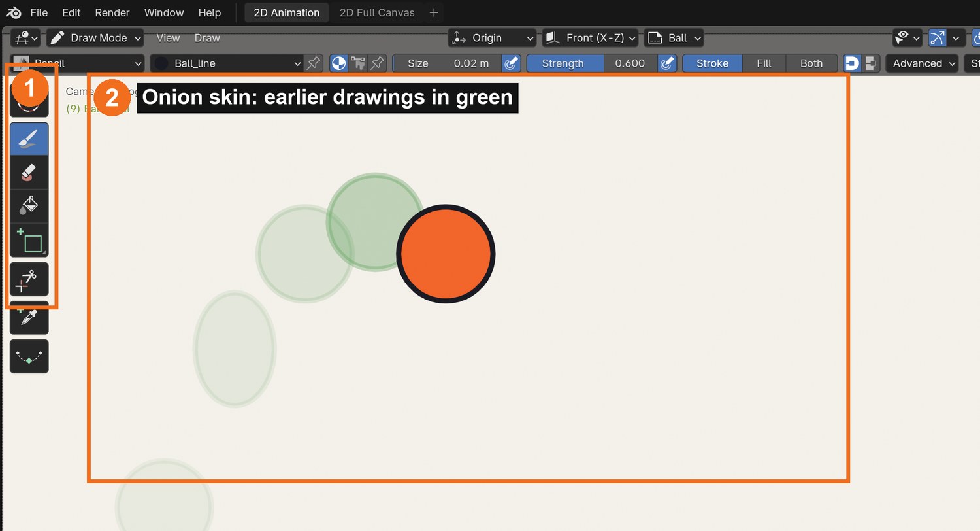Image resolution: width=980 pixels, height=531 pixels.
Task: Select the Stroke mode button
Action: click(x=712, y=63)
